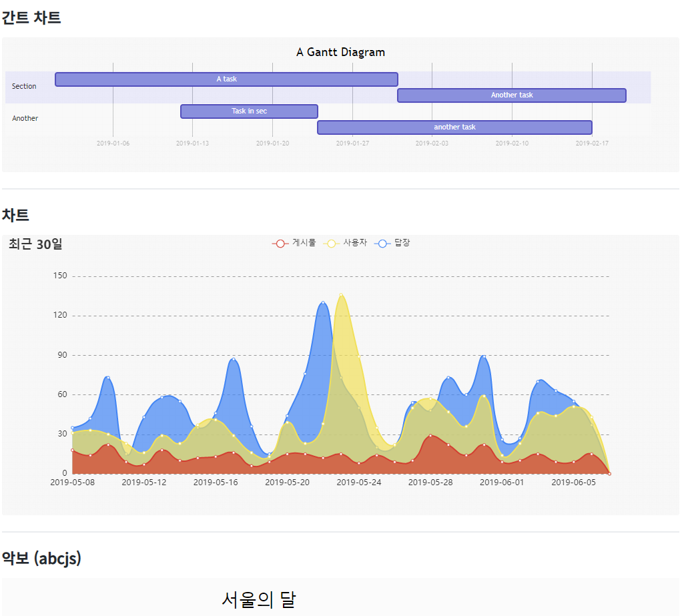Click the 악보 (abcjs) heading

pyautogui.click(x=41, y=558)
